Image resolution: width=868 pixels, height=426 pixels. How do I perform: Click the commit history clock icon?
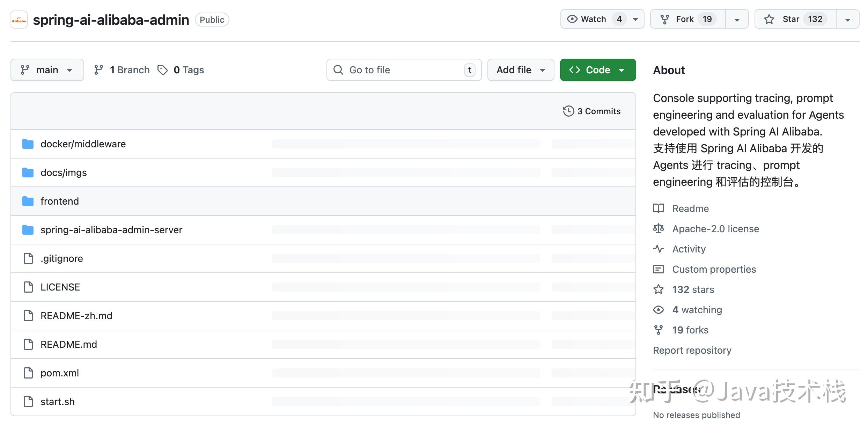568,111
